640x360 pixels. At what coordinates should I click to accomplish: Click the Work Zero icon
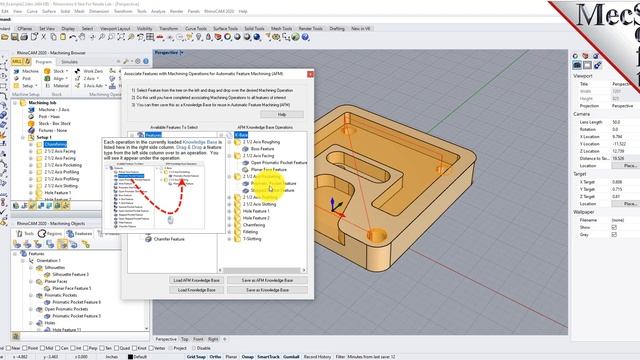point(78,71)
